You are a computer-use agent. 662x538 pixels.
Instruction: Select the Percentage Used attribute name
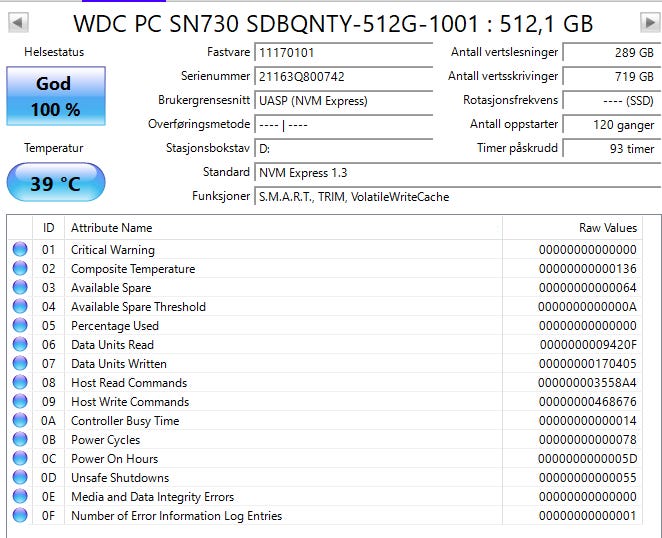(115, 326)
